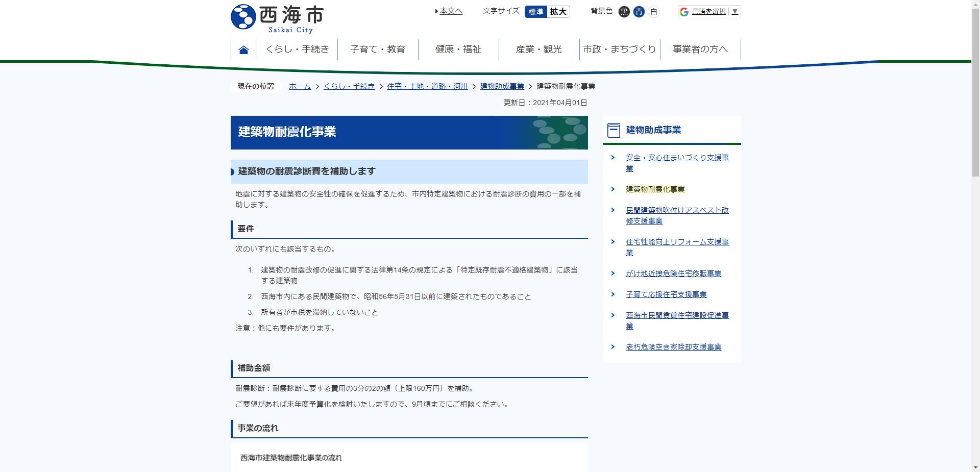Click the home icon in navigation bar
Viewport: 980px width, 472px height.
pos(243,48)
